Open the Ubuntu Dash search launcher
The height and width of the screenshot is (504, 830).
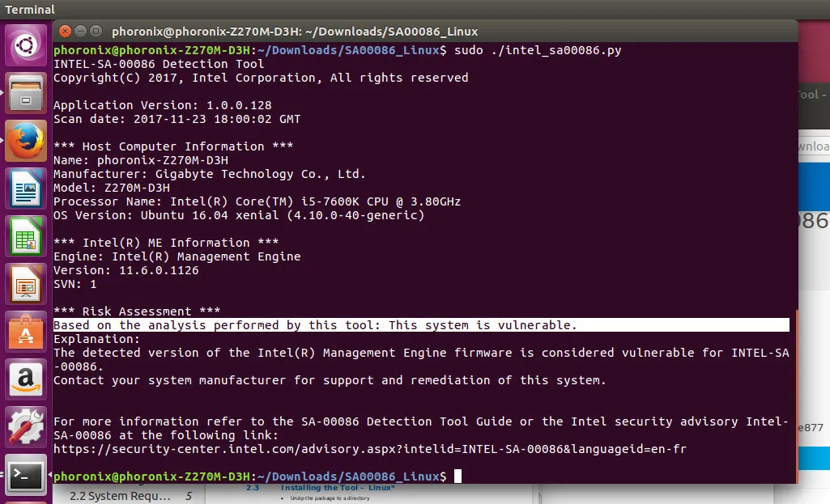point(26,44)
